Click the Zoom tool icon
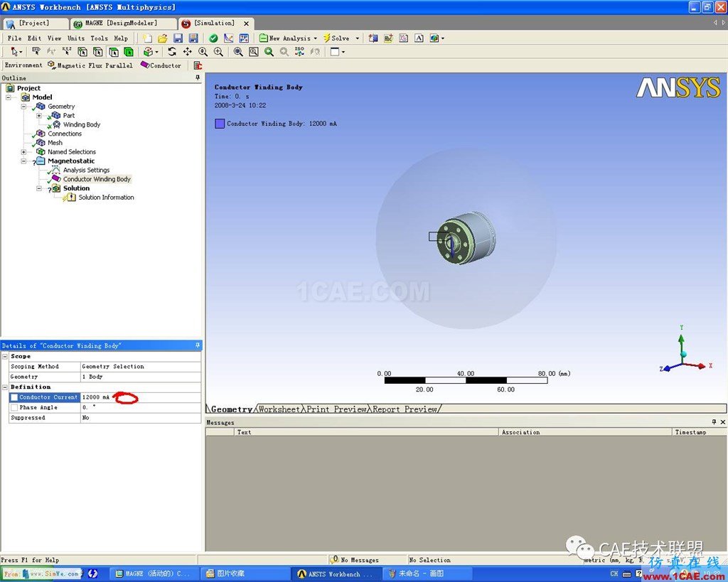Screen dimensions: 728x582 (203, 51)
